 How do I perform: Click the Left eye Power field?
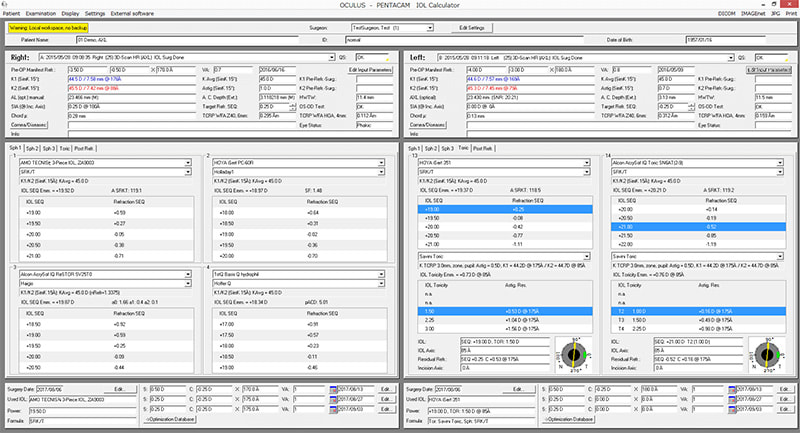click(481, 411)
